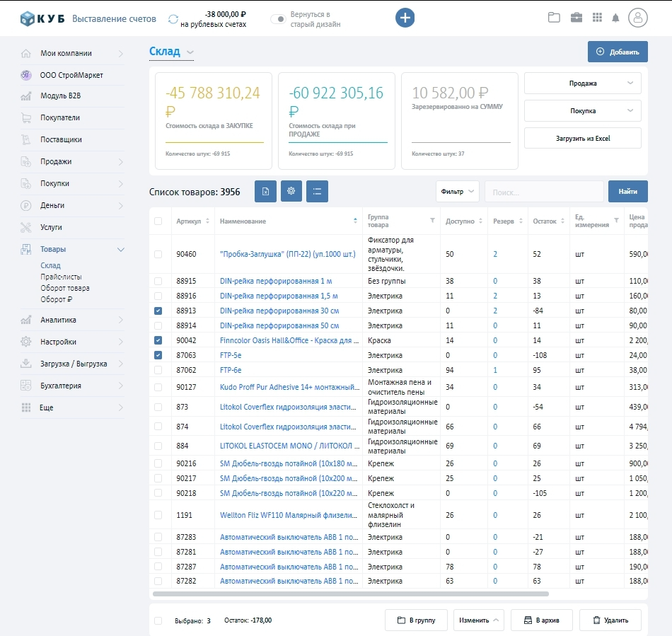Uncheck the DIN-рейка перфорированная 30 см checkbox
Viewport: 672px width, 636px height.
point(158,311)
